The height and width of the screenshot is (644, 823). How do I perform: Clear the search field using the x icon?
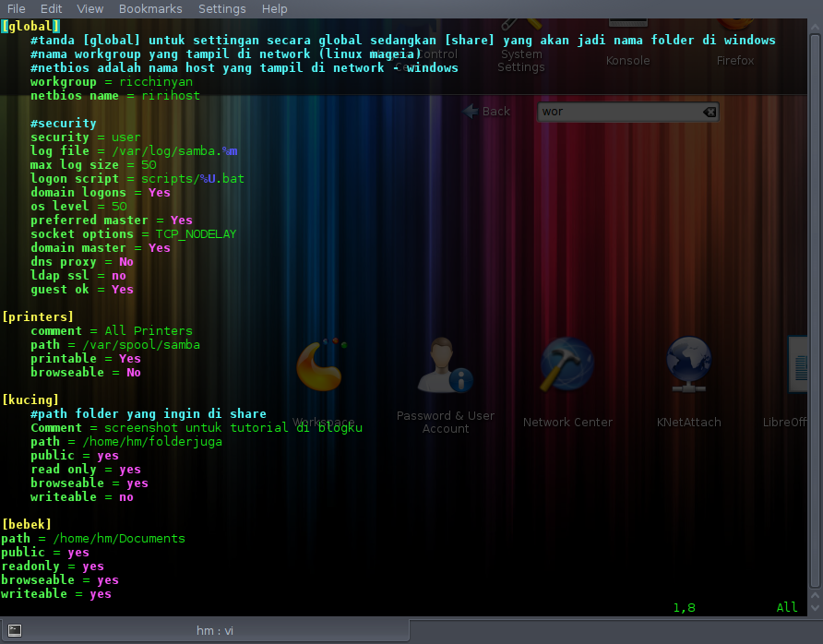click(710, 111)
